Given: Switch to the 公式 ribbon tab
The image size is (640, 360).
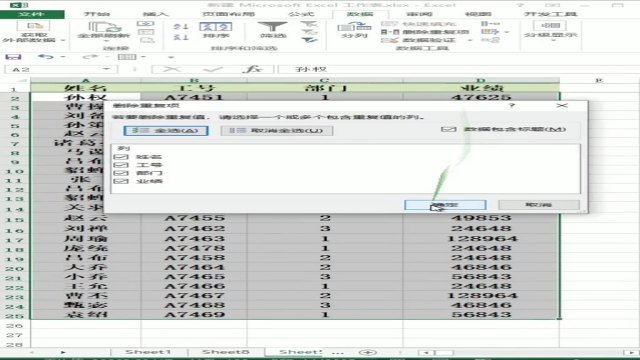Looking at the screenshot, I should tap(301, 14).
